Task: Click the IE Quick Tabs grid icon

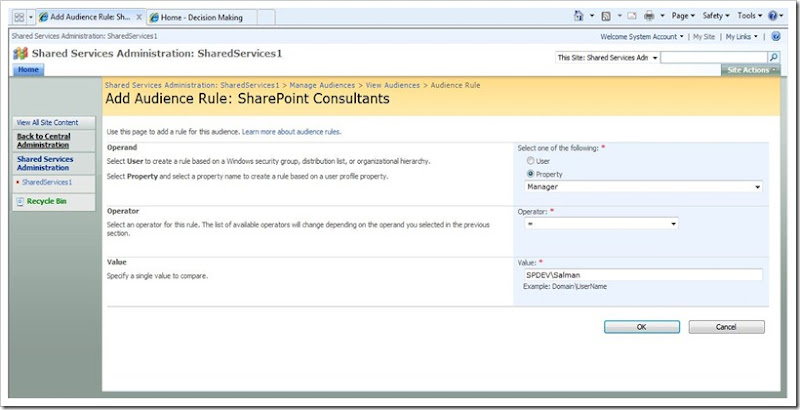Action: (19, 17)
